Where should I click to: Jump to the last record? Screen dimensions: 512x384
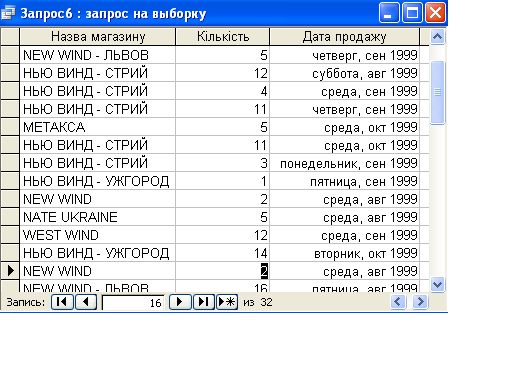click(x=204, y=302)
